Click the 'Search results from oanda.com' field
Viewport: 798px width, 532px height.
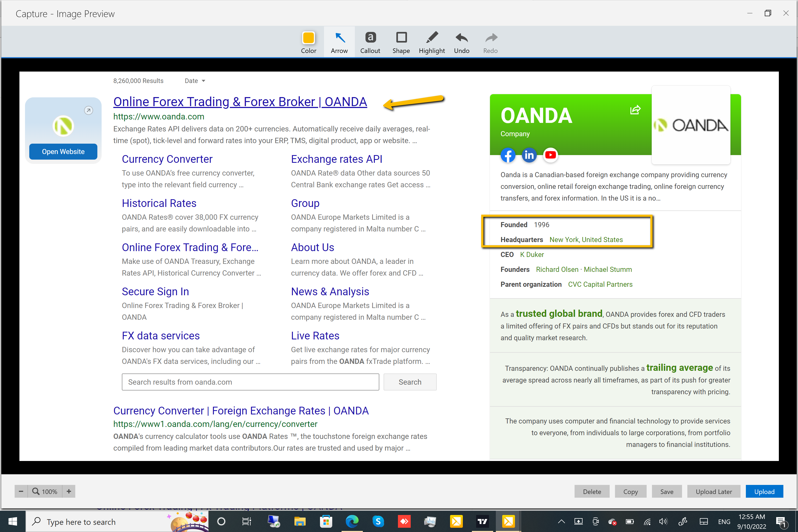click(250, 382)
